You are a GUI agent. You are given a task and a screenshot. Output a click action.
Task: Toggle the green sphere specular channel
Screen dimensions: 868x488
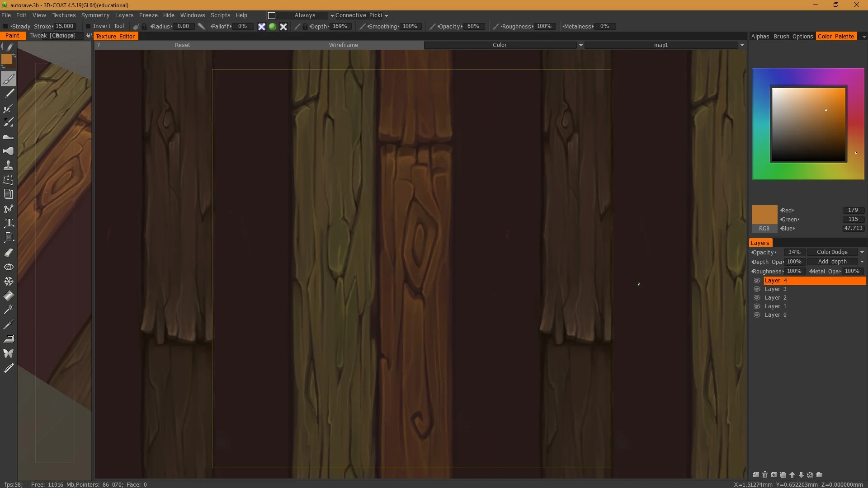(273, 27)
